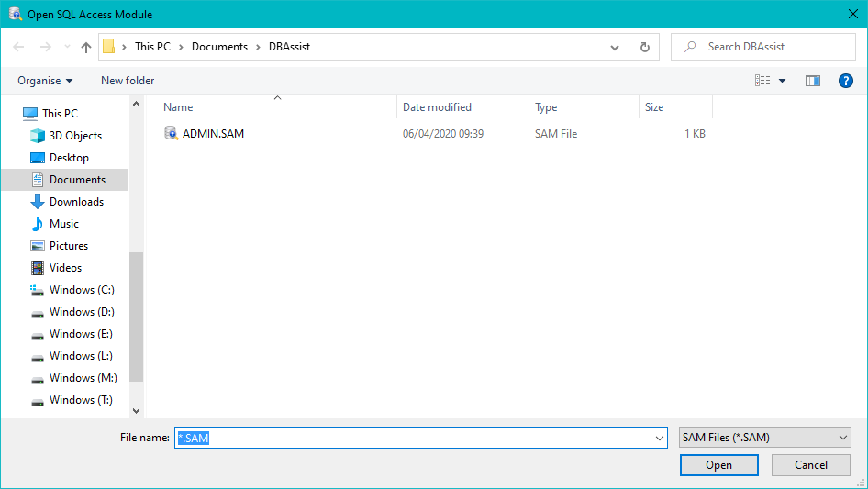Click the 06/04/2020 09:39 date cell

point(443,133)
